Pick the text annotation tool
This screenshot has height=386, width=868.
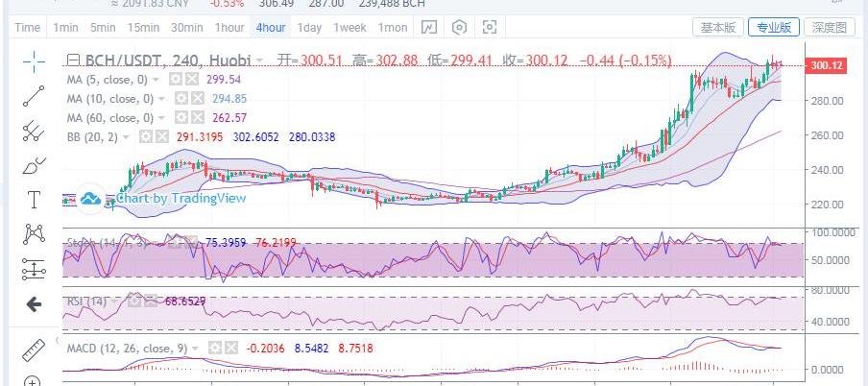coord(34,200)
